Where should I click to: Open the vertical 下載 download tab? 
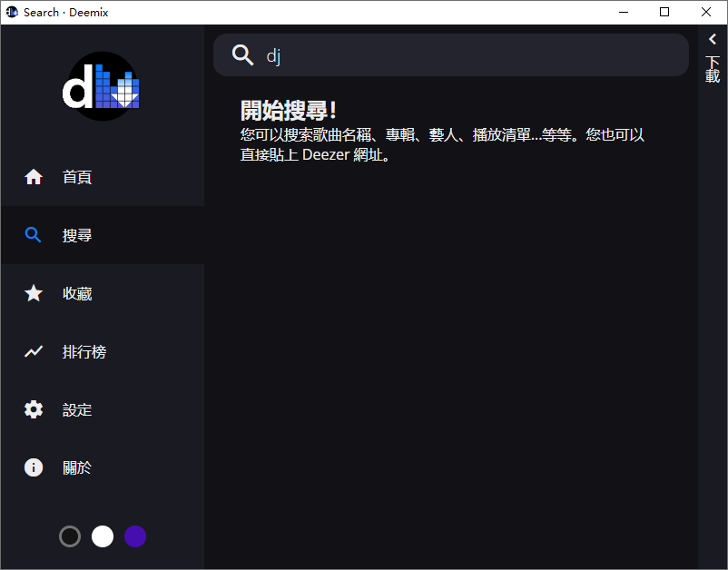pyautogui.click(x=713, y=71)
